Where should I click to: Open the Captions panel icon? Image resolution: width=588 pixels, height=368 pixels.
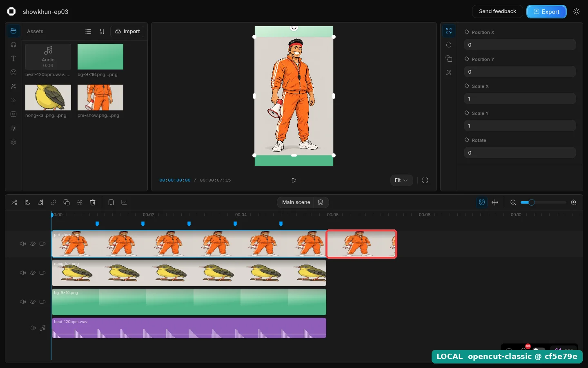pos(13,114)
